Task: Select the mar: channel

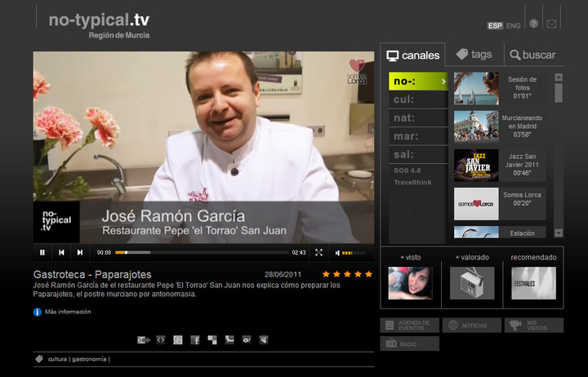Action: pos(418,136)
